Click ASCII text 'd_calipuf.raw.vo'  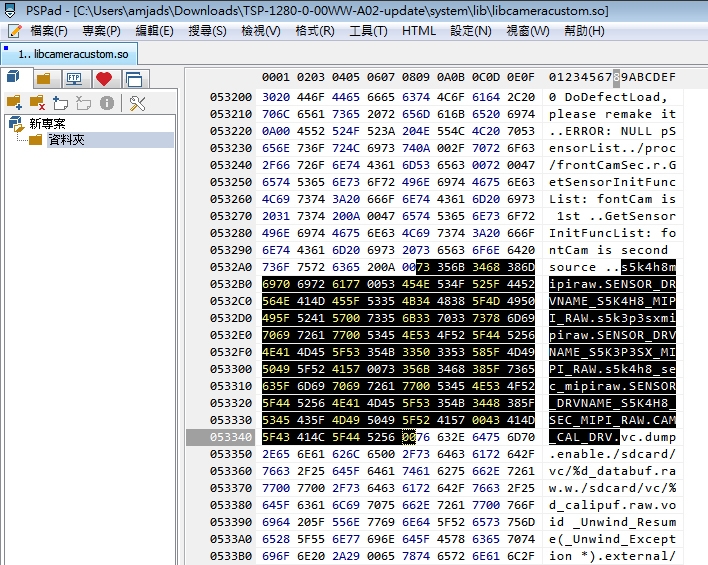tap(612, 505)
